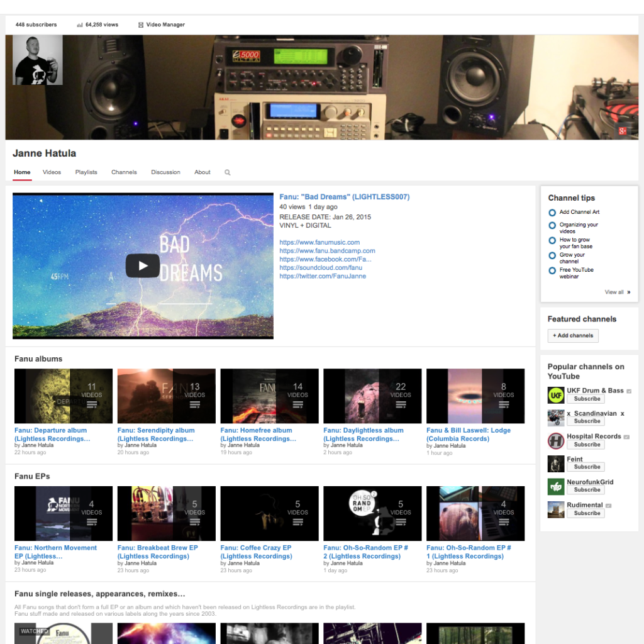
Task: Subscribe to x Scandinavian x channel
Action: click(586, 421)
